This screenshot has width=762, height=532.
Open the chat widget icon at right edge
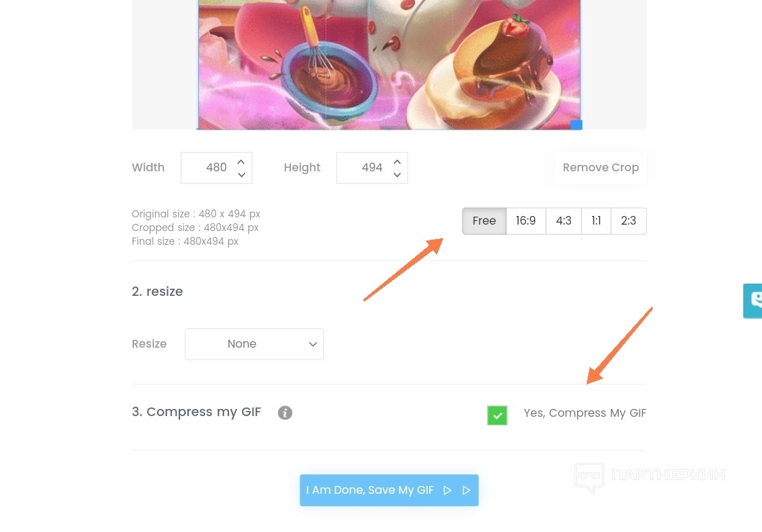pyautogui.click(x=753, y=301)
